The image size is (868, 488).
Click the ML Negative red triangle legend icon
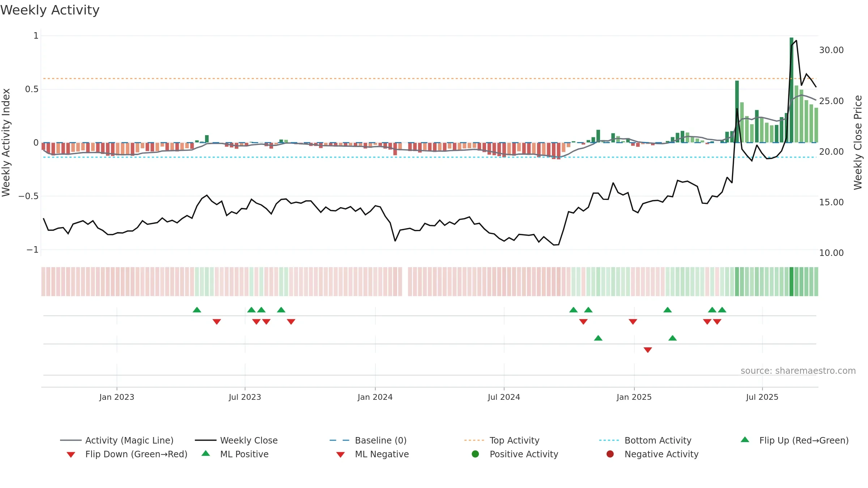click(x=341, y=455)
